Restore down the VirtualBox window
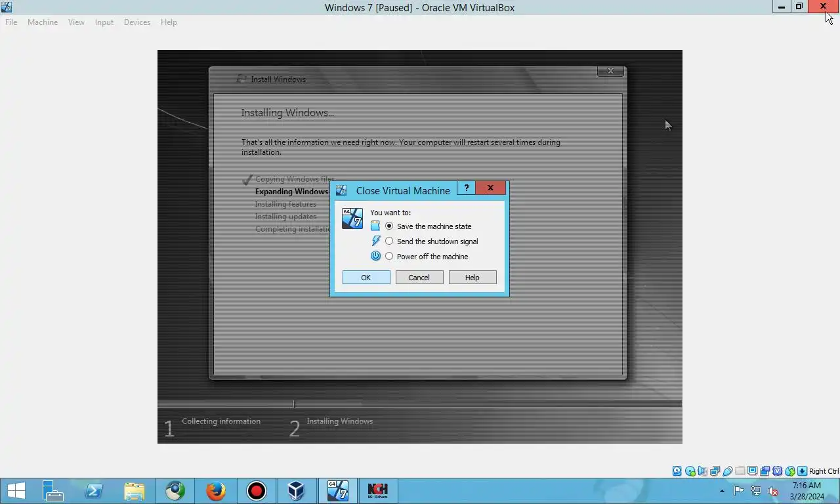This screenshot has width=840, height=504. 799,7
